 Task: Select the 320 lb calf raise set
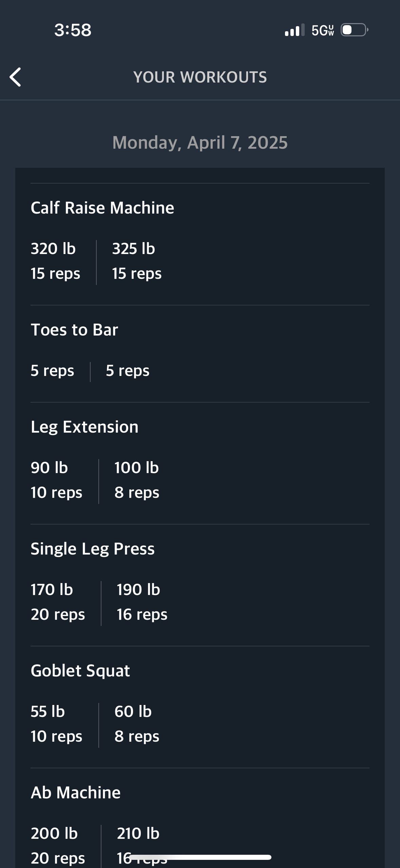(56, 261)
